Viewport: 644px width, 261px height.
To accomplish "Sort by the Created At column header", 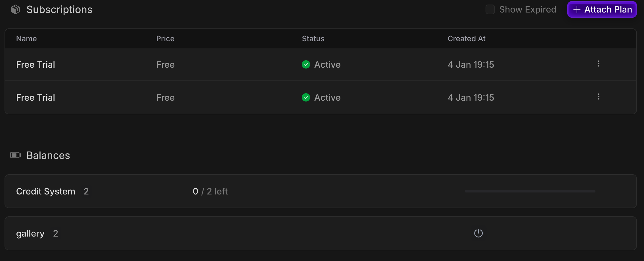I will [467, 39].
